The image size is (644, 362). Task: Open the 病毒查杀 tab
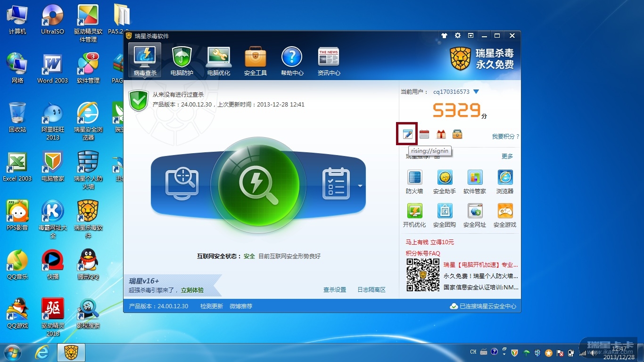145,60
